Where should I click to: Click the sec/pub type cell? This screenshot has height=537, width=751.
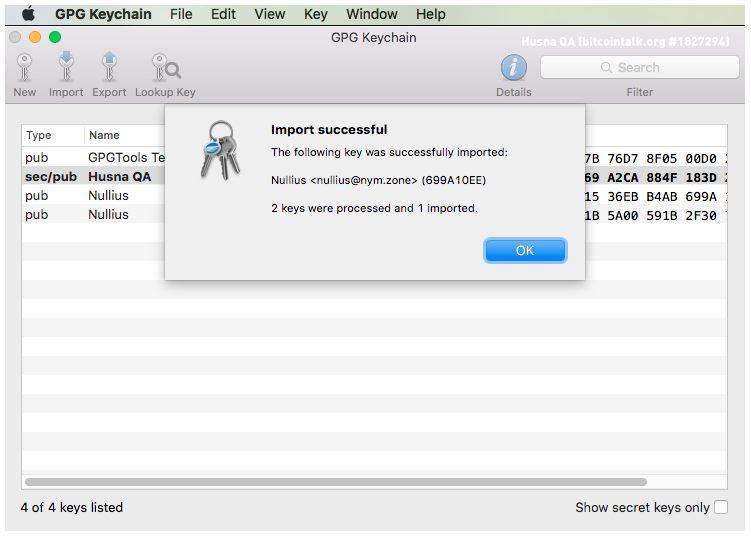coord(51,177)
